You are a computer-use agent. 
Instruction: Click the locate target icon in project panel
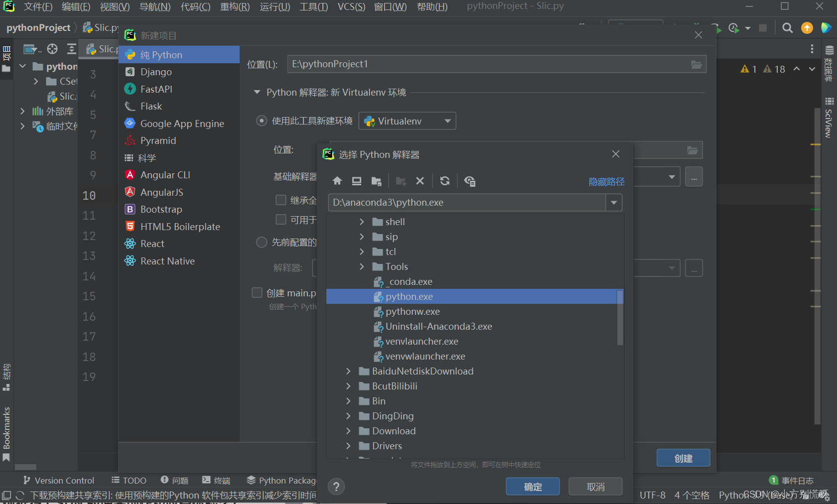52,49
